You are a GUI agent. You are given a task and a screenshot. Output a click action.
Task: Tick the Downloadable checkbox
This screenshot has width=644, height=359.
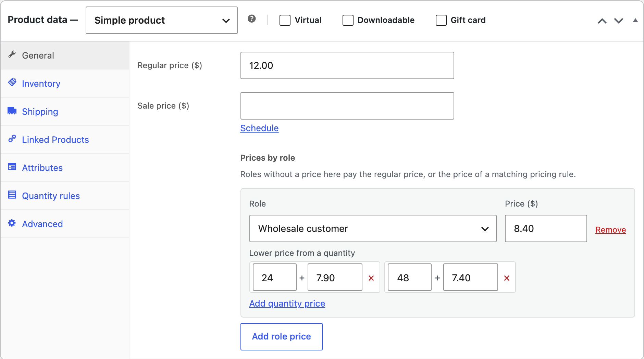coord(348,20)
